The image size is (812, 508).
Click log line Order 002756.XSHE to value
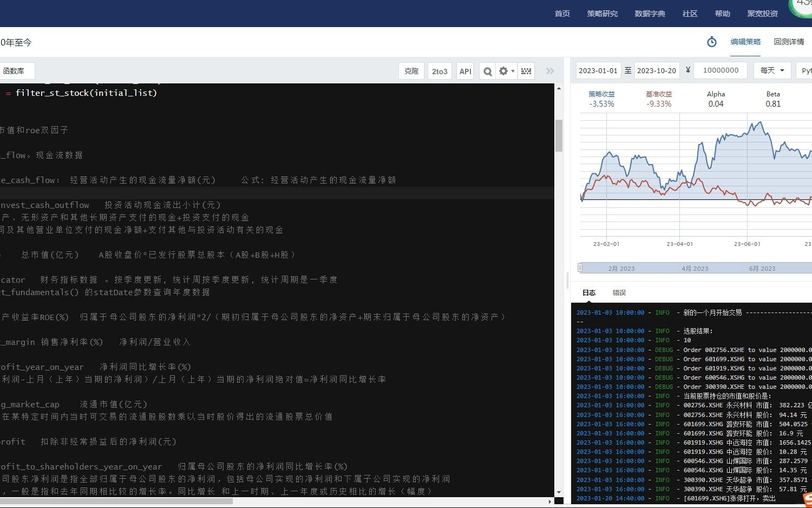747,350
